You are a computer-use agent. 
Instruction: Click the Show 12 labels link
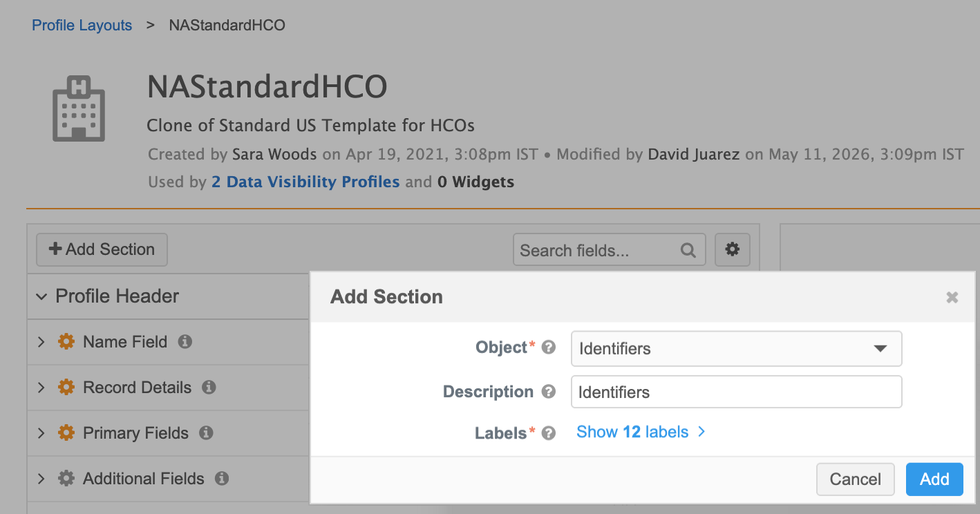(640, 432)
